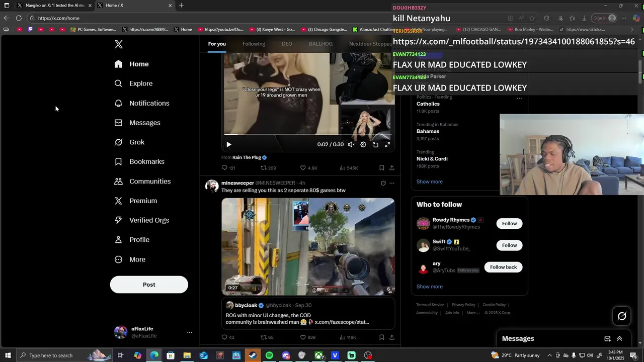This screenshot has height=362, width=644.
Task: Like the minesweeper post with 929 likes
Action: click(307, 337)
